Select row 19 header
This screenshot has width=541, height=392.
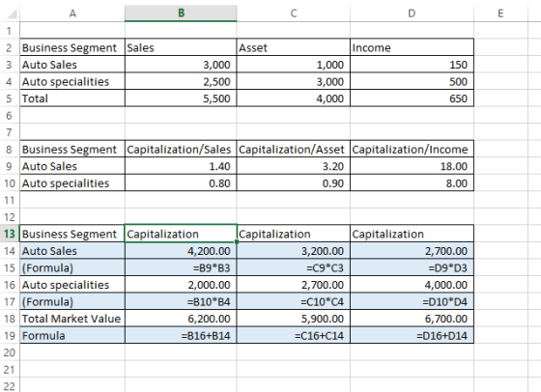pos(10,335)
